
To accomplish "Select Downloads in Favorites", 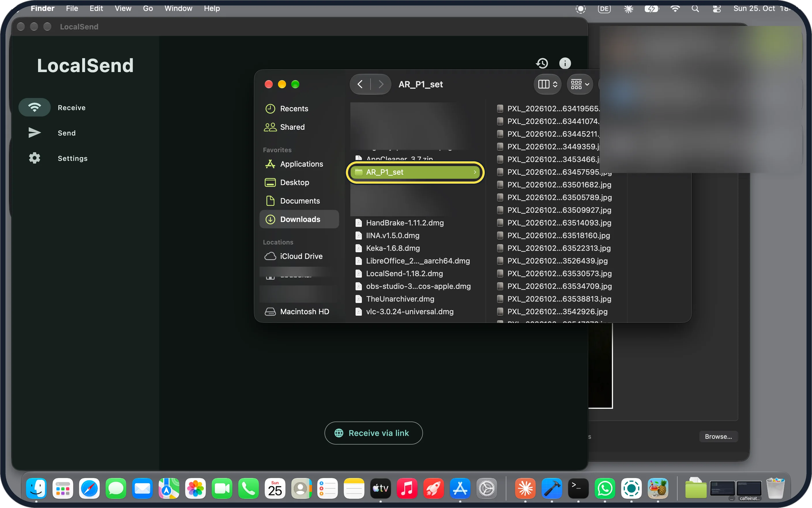I will tap(299, 219).
